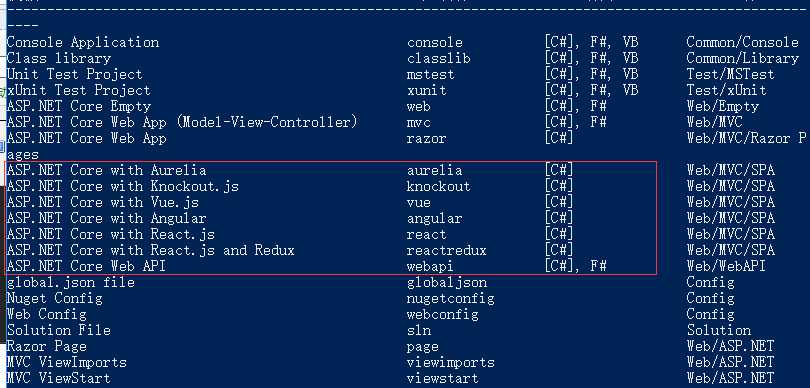This screenshot has height=388, width=810.
Task: Click the 'Console Application' template name
Action: tap(83, 42)
